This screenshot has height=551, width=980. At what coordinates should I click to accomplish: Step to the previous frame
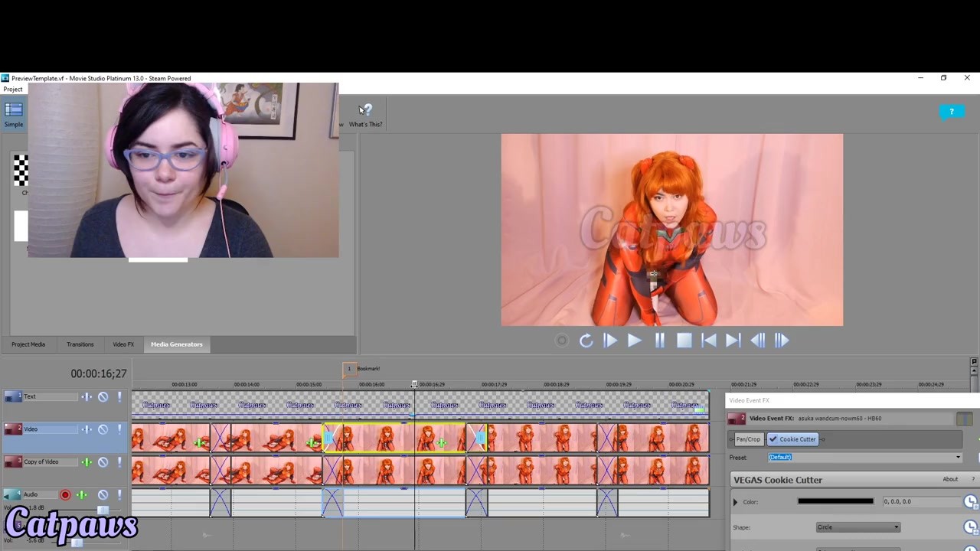pos(757,341)
